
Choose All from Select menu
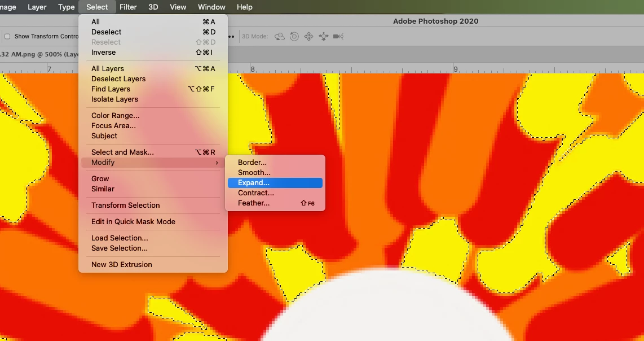153,22
